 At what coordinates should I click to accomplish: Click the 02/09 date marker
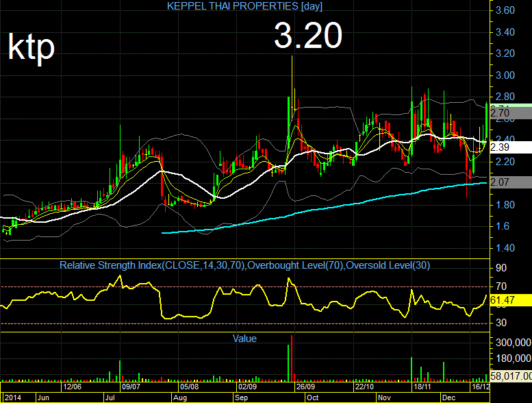click(247, 387)
